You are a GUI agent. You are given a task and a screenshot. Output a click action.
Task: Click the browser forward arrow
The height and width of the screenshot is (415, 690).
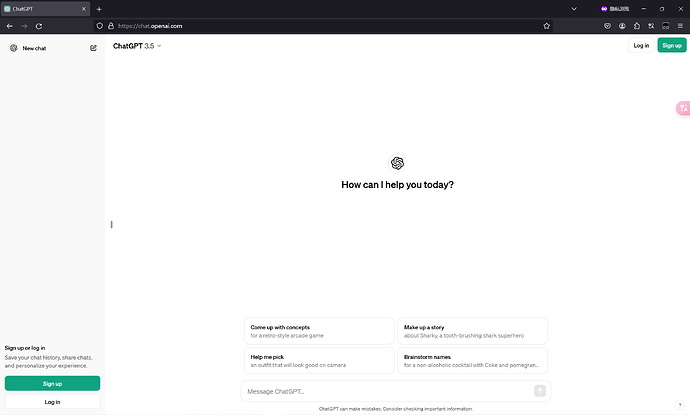point(24,26)
